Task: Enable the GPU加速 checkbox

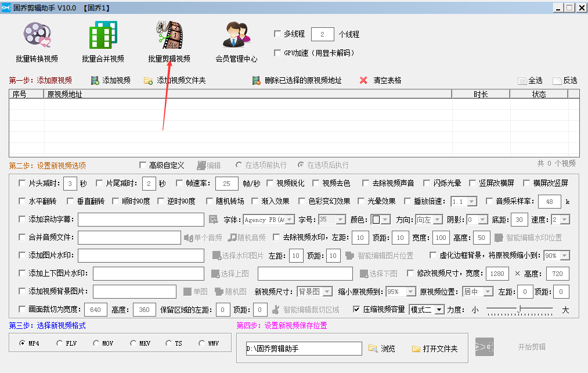Action: (x=277, y=52)
